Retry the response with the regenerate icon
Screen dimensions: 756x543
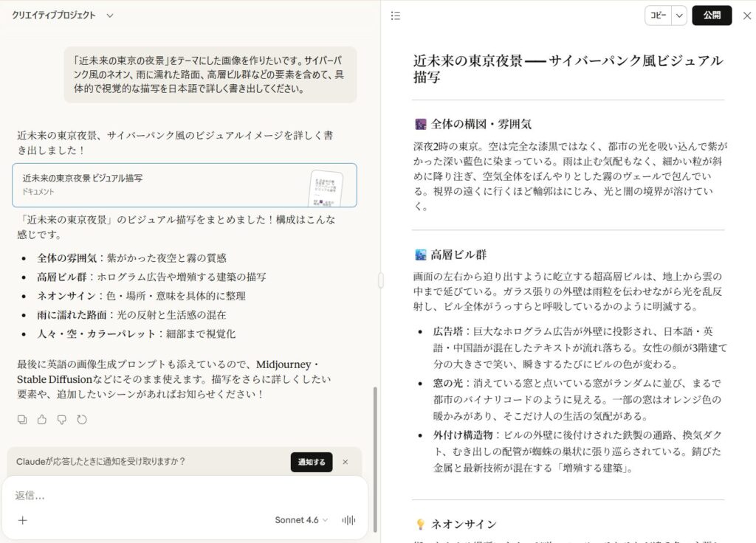tap(82, 419)
